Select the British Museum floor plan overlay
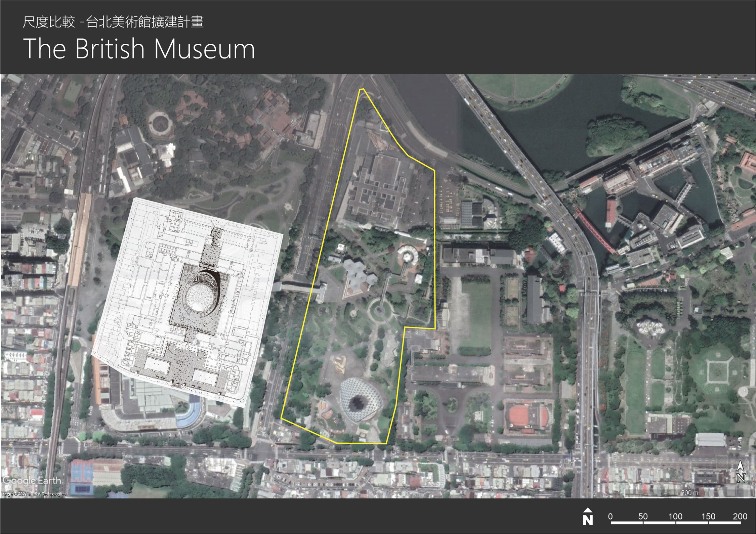Screen dimensions: 756x534 coord(187,302)
